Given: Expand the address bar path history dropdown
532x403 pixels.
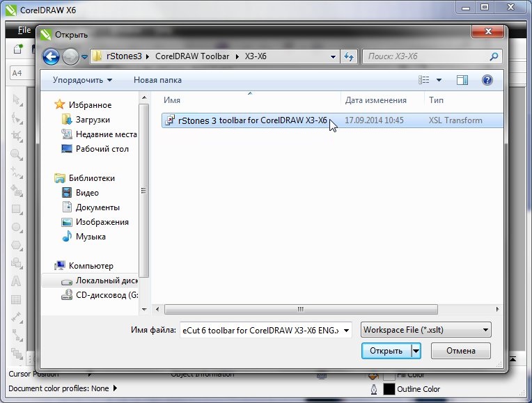Looking at the screenshot, I should (x=333, y=57).
